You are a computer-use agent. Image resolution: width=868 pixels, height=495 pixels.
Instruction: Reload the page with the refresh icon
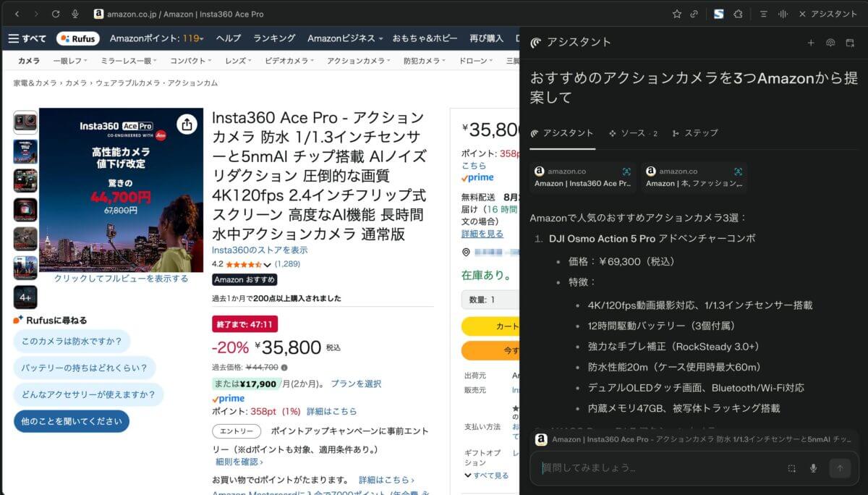(x=56, y=14)
